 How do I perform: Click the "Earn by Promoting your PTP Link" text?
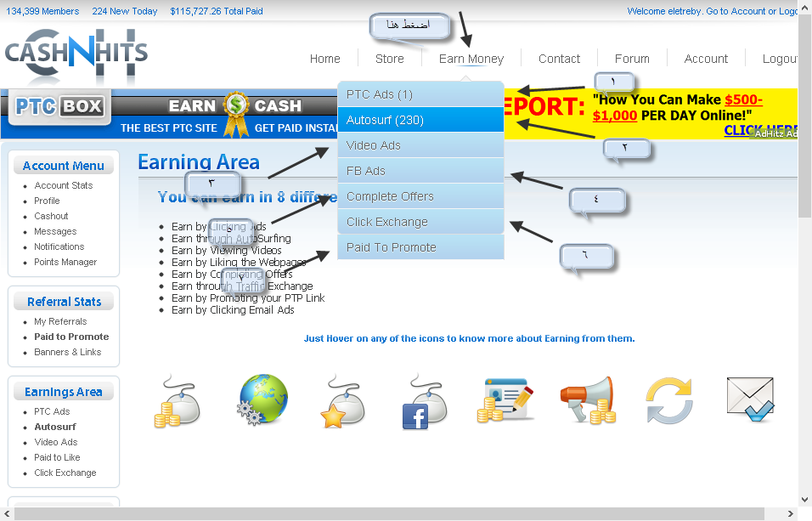[248, 297]
